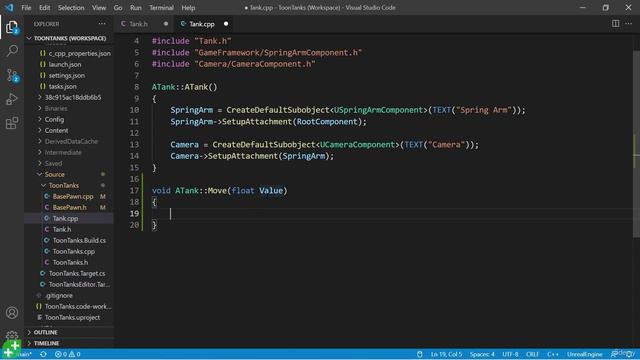Open the File menu
Image resolution: width=640 pixels, height=360 pixels.
(x=26, y=8)
